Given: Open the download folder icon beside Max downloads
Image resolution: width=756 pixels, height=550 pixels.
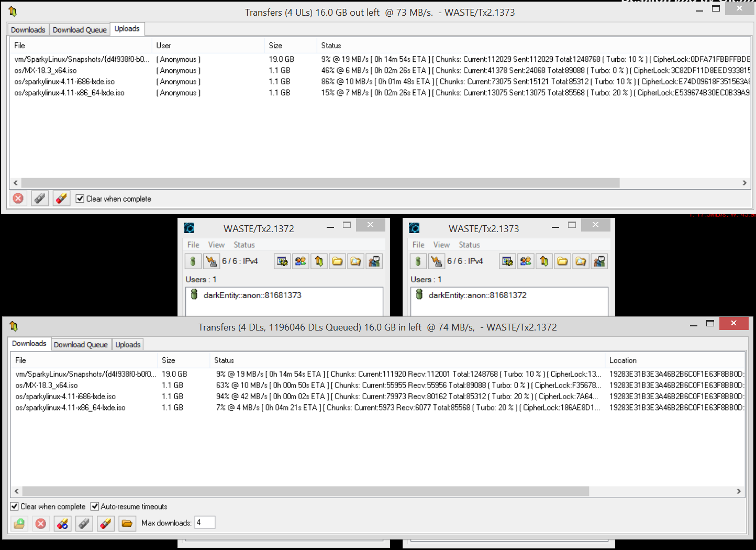Looking at the screenshot, I should 127,523.
